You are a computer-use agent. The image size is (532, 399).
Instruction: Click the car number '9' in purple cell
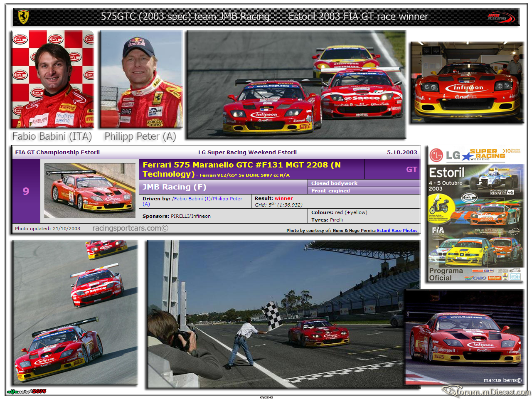pos(26,191)
